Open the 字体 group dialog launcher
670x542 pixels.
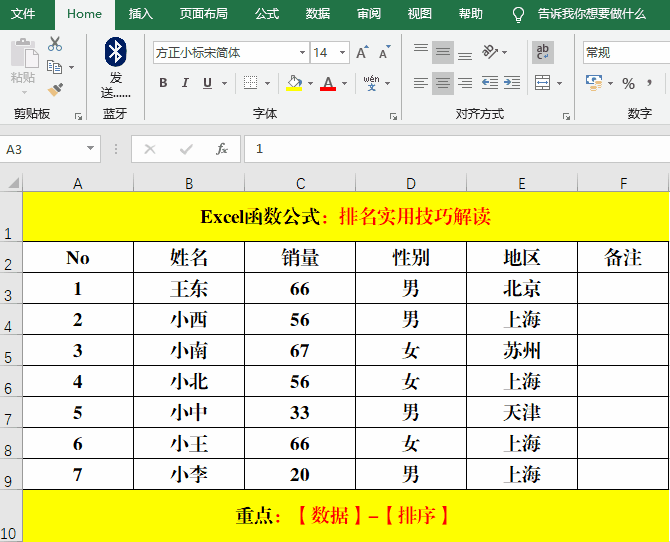click(x=394, y=116)
